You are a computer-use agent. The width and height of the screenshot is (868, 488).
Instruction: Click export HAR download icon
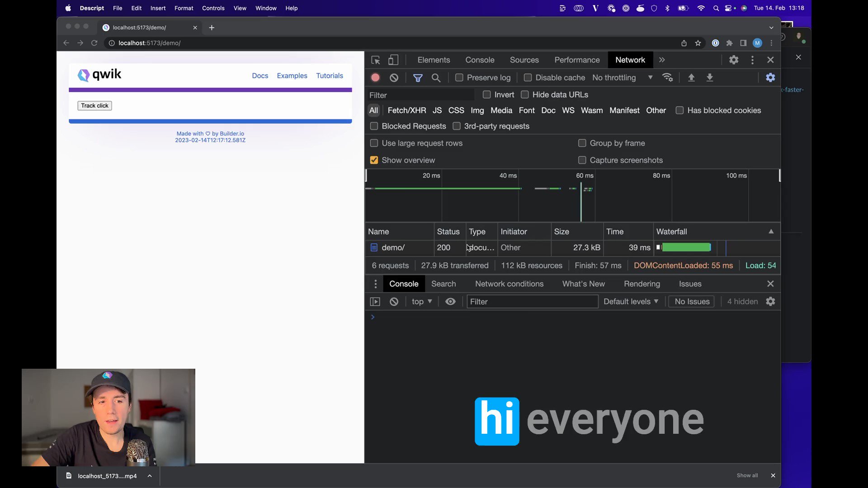710,78
